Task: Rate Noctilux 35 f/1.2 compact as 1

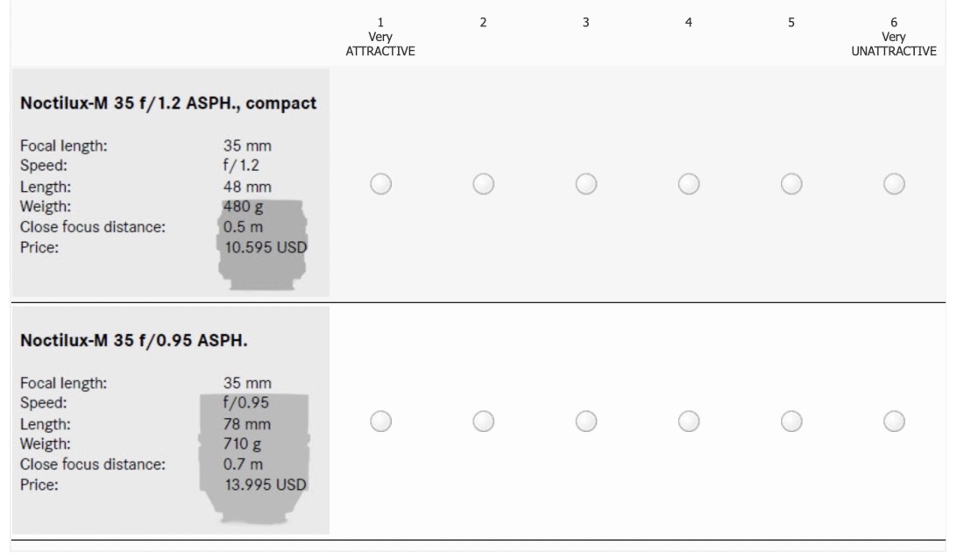Action: [380, 184]
